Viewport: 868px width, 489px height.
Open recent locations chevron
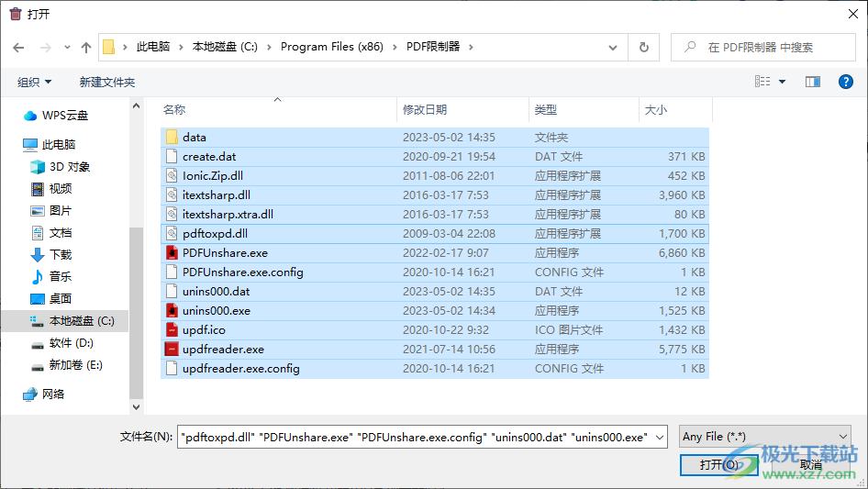pyautogui.click(x=67, y=48)
